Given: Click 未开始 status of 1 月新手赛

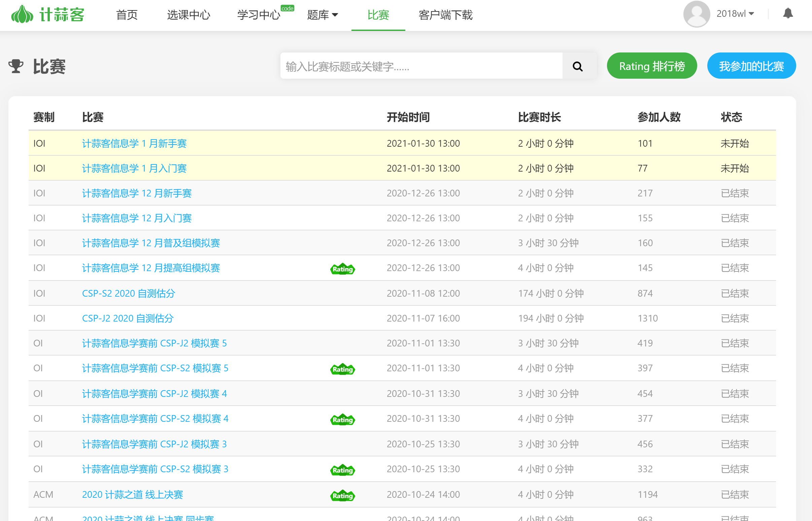Looking at the screenshot, I should point(735,143).
